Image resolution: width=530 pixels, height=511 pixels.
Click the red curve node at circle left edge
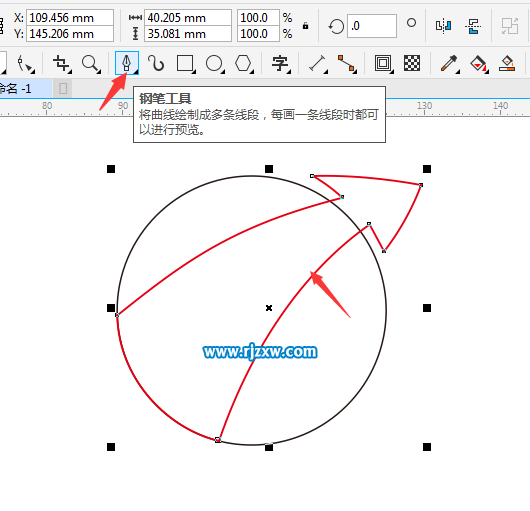117,315
